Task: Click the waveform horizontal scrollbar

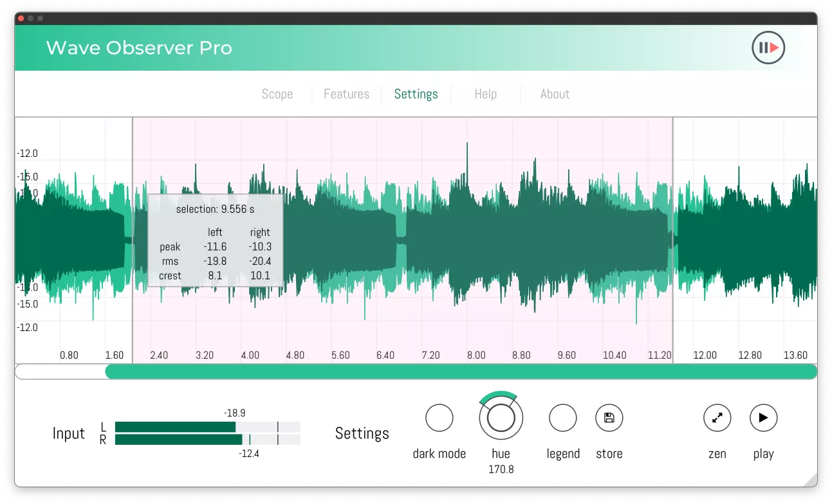Action: [x=461, y=371]
